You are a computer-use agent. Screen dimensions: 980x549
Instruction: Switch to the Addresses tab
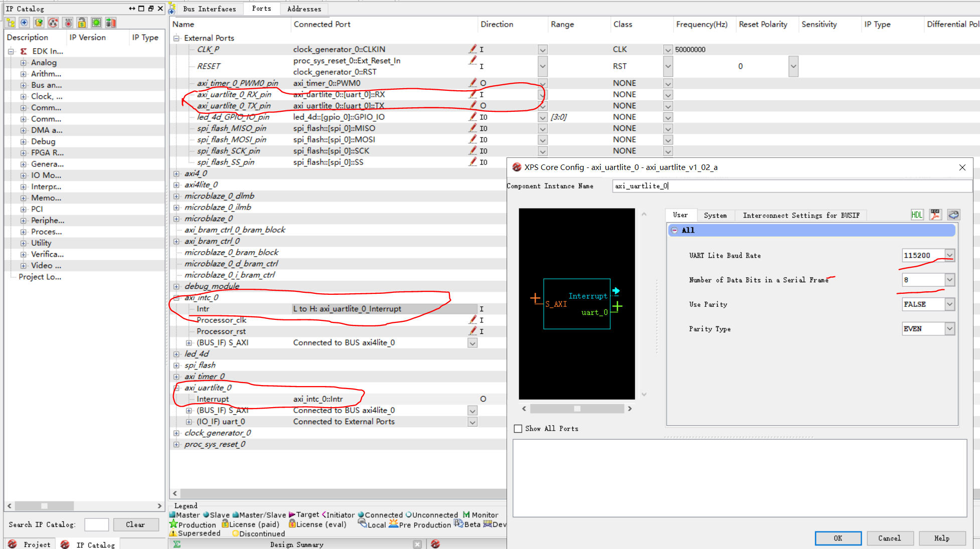tap(304, 9)
